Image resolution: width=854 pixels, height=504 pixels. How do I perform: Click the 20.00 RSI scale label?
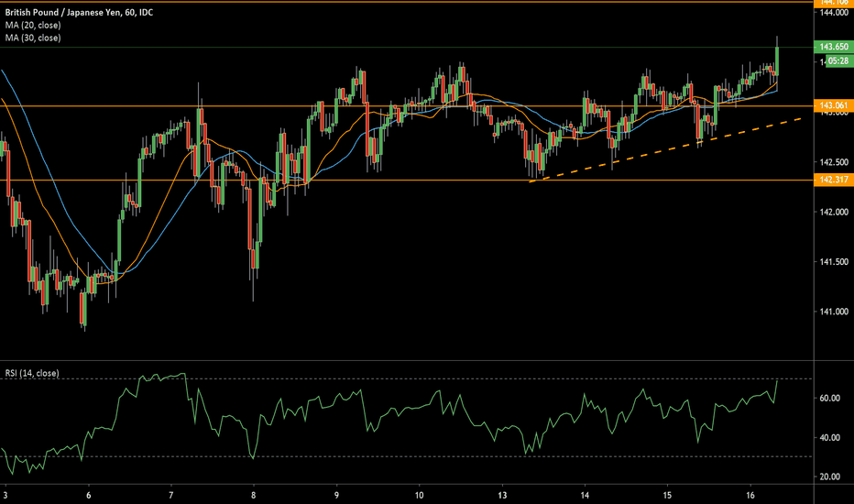click(x=830, y=477)
